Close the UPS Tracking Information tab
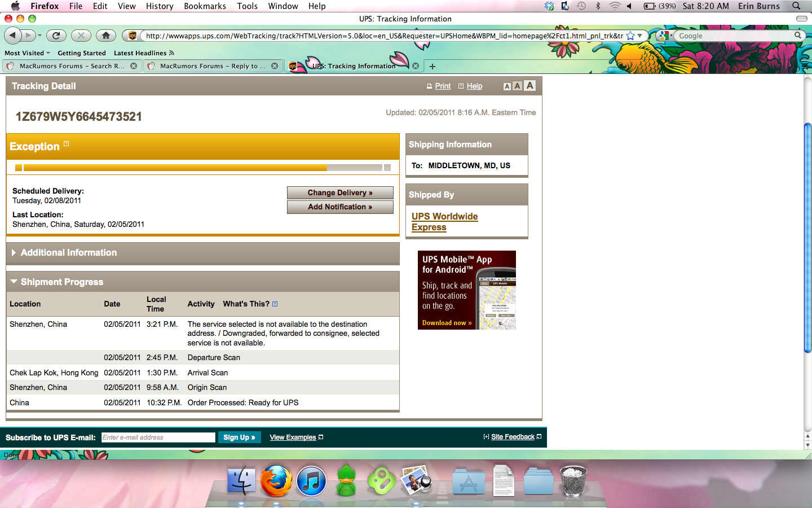 (416, 66)
